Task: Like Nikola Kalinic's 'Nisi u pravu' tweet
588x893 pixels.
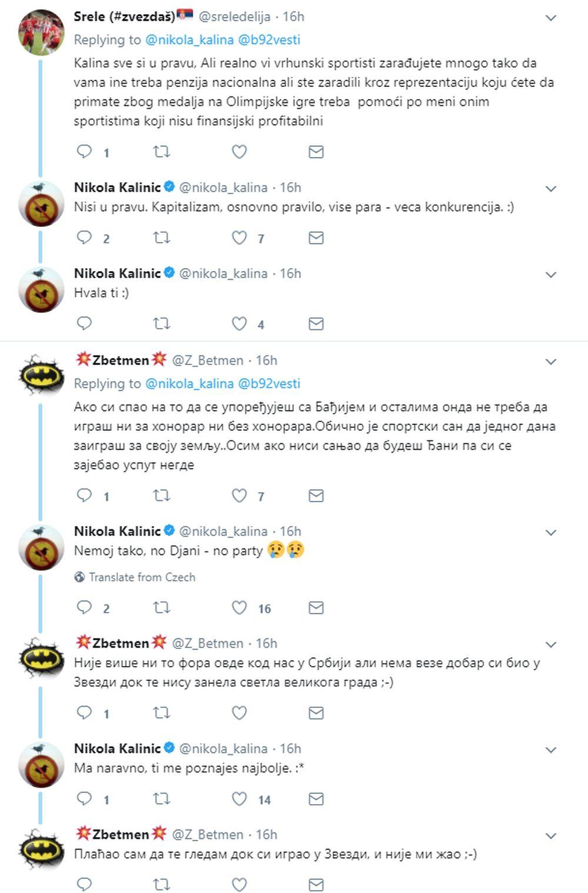Action: (239, 238)
